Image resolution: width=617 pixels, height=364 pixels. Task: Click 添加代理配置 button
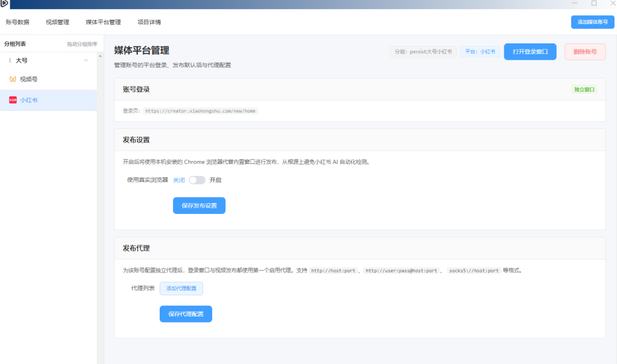pos(181,289)
